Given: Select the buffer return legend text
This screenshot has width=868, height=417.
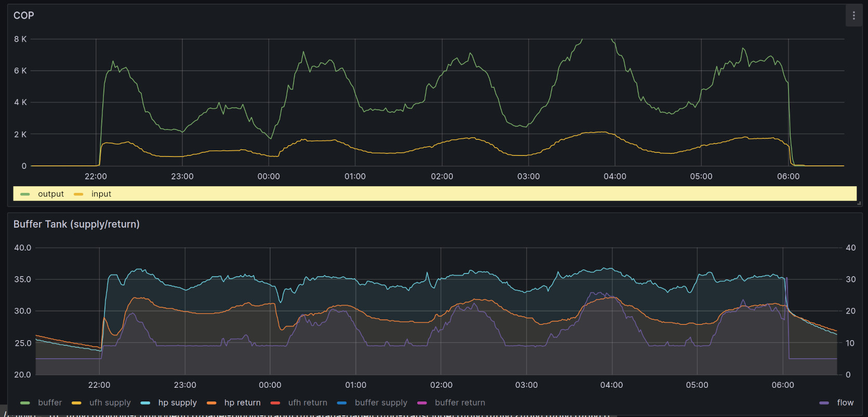Looking at the screenshot, I should [x=460, y=403].
